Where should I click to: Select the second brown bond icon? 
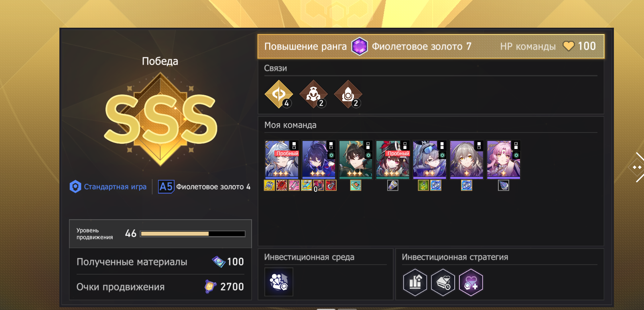coord(313,94)
